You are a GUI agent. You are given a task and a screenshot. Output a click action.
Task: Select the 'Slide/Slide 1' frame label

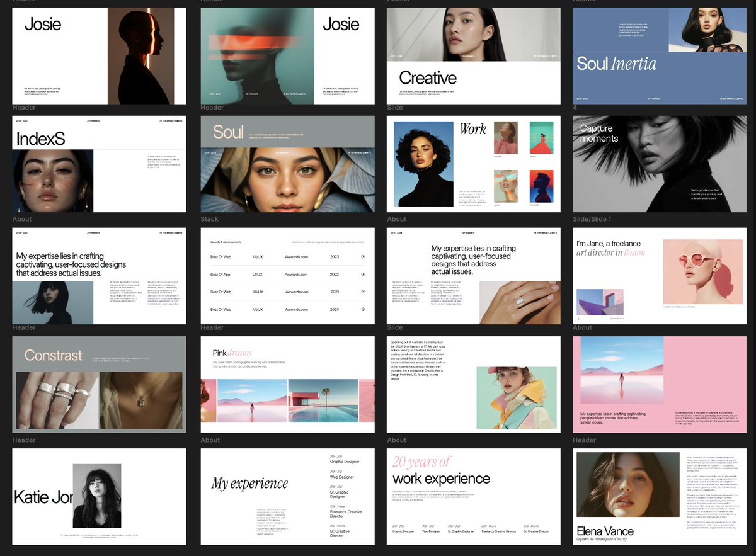click(592, 219)
